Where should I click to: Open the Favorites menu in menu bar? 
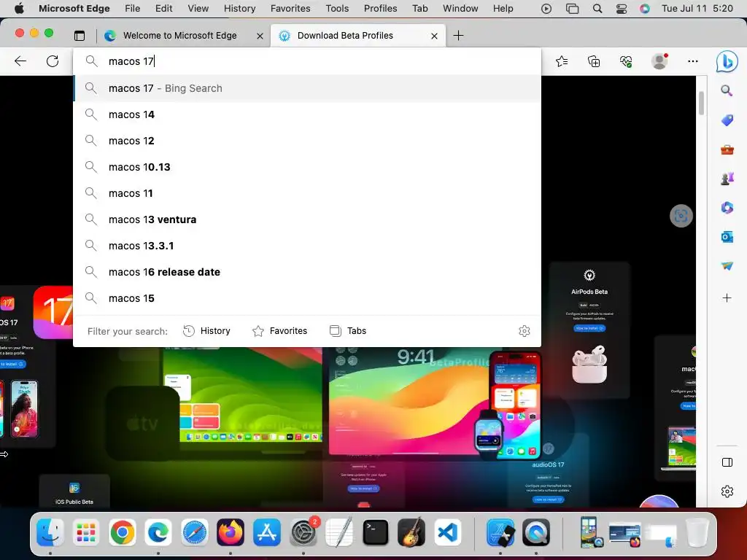pos(290,9)
